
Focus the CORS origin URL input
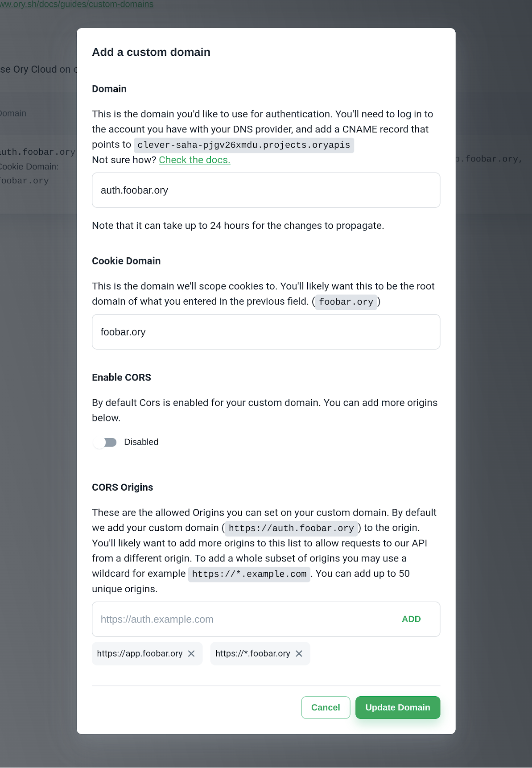tap(245, 619)
